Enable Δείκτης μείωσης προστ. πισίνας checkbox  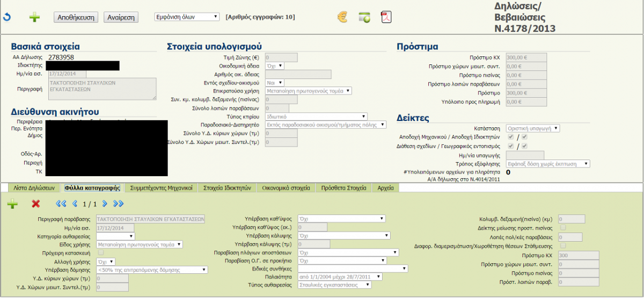[x=562, y=228]
